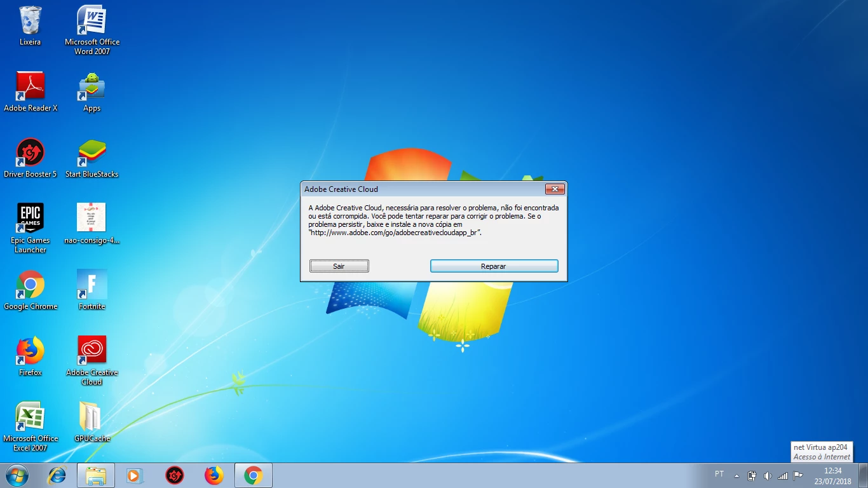
Task: Click the Show desktop strip
Action: coord(863,475)
